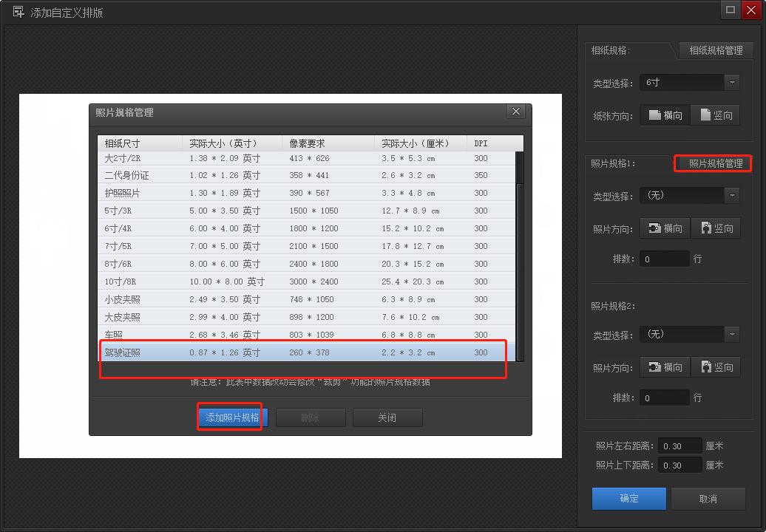Cancel with the 取消 button
Image resolution: width=766 pixels, height=532 pixels.
(708, 499)
